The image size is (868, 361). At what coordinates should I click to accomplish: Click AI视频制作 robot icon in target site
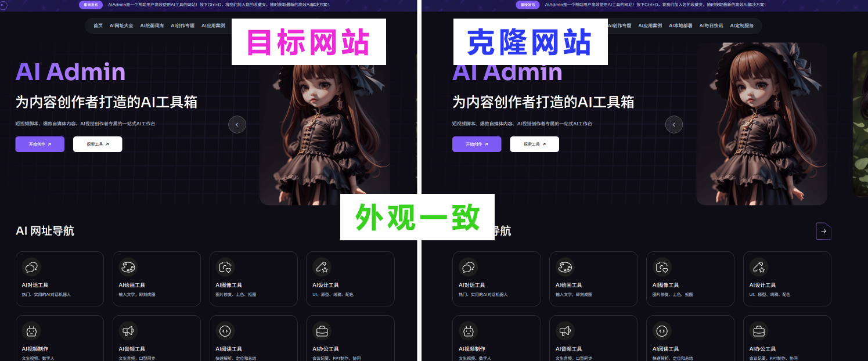tap(31, 331)
